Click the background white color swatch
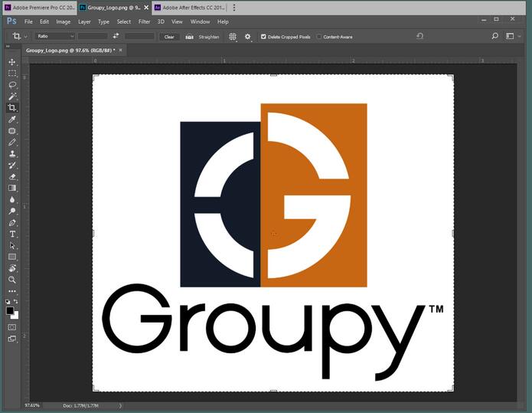 [15, 316]
